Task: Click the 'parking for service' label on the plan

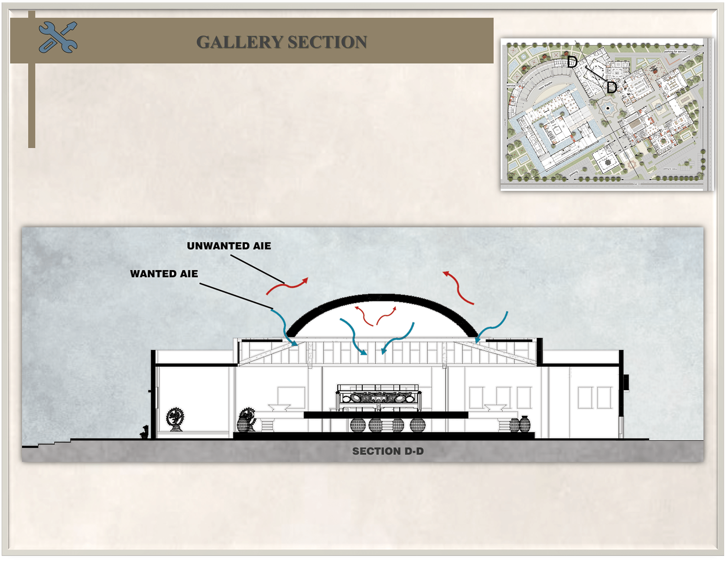Action: [675, 52]
